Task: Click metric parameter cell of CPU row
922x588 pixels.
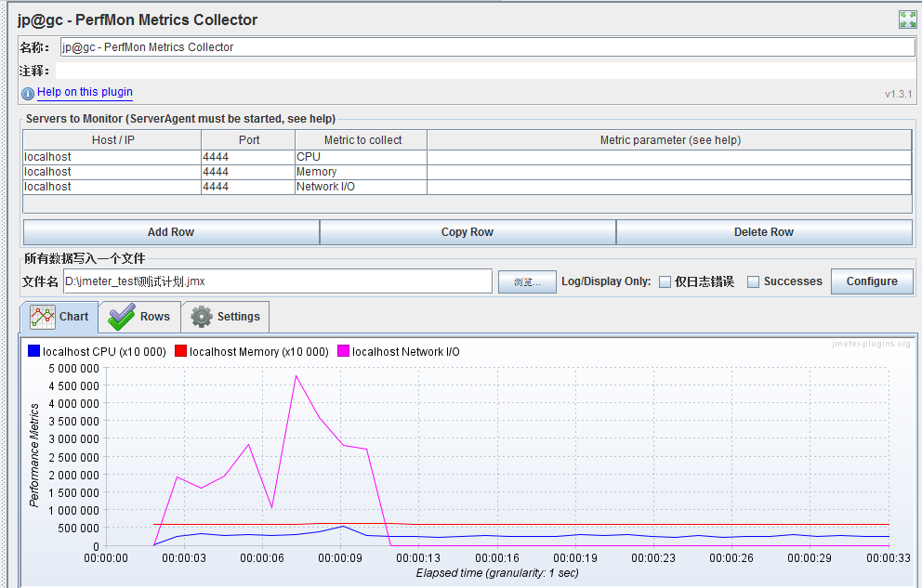Action: pyautogui.click(x=669, y=157)
